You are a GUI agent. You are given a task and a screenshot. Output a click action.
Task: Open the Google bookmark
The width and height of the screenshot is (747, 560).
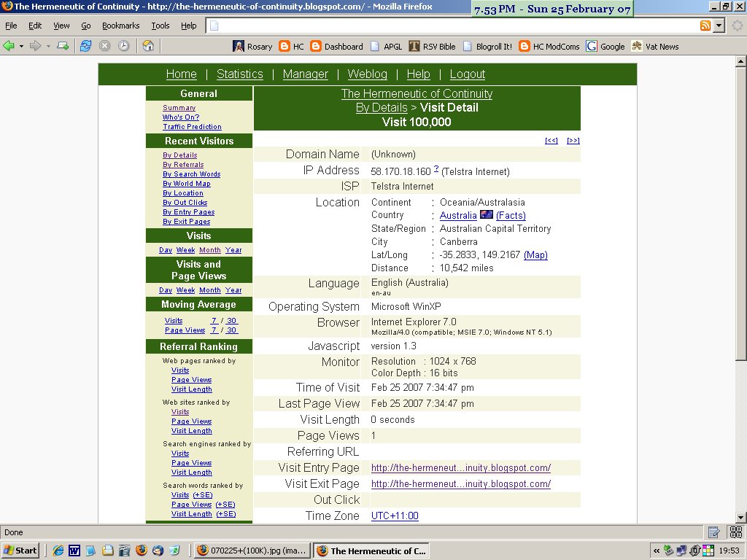(x=605, y=46)
